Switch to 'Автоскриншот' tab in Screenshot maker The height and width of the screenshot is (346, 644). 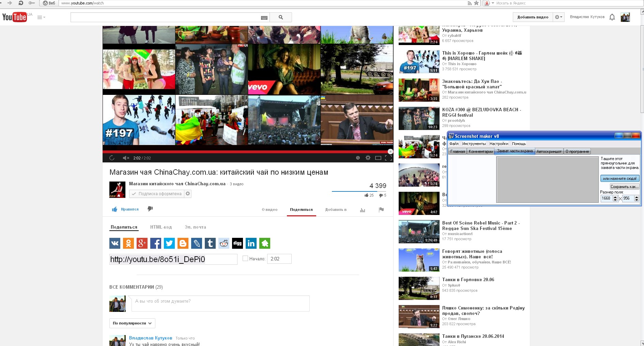coord(549,152)
